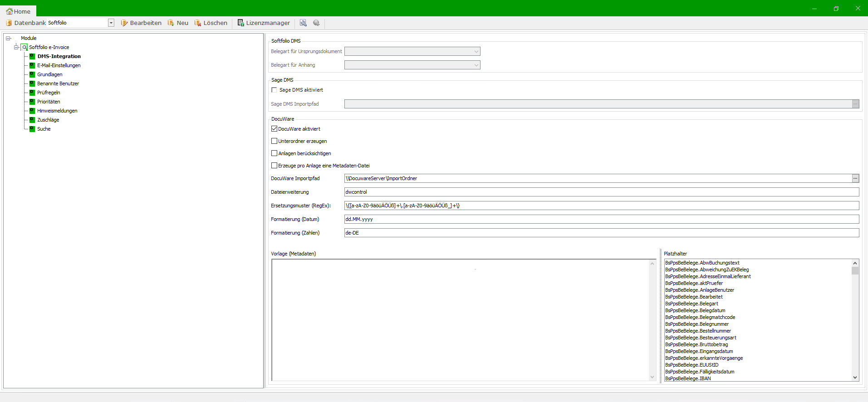Screen dimensions: 868x402
Task: Browse for DocuWare Importpfad folder
Action: (x=855, y=178)
